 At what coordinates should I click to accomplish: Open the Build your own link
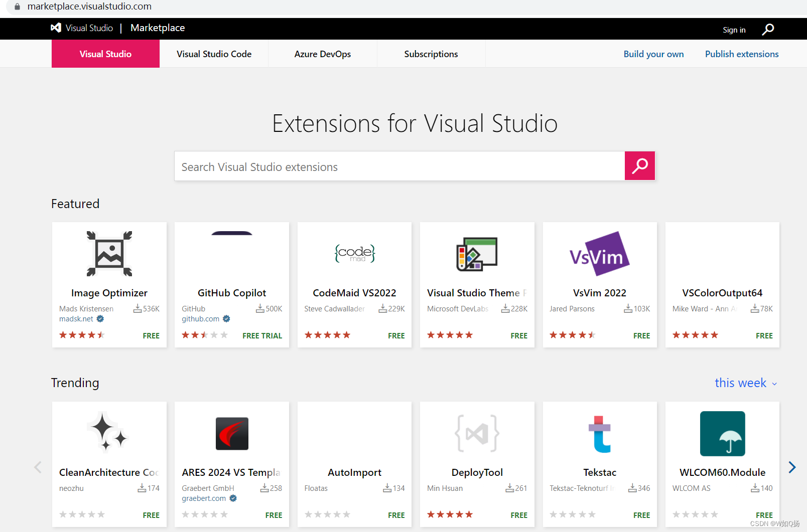click(653, 54)
